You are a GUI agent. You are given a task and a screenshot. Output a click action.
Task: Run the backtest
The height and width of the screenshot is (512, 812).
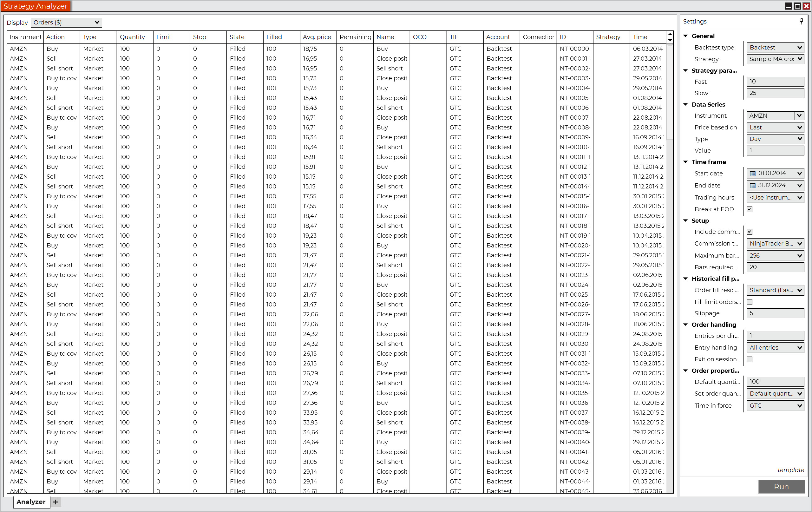pyautogui.click(x=781, y=486)
